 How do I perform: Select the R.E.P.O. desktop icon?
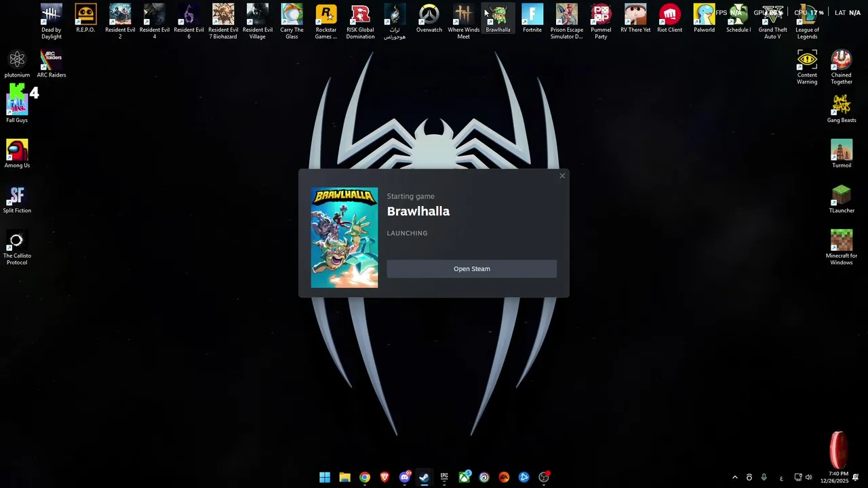[85, 19]
